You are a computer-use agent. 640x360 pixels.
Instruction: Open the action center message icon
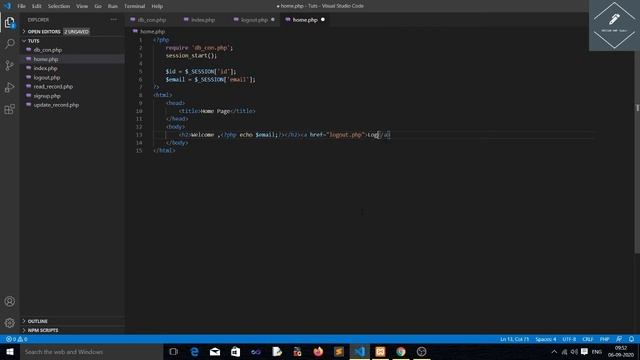[584, 351]
